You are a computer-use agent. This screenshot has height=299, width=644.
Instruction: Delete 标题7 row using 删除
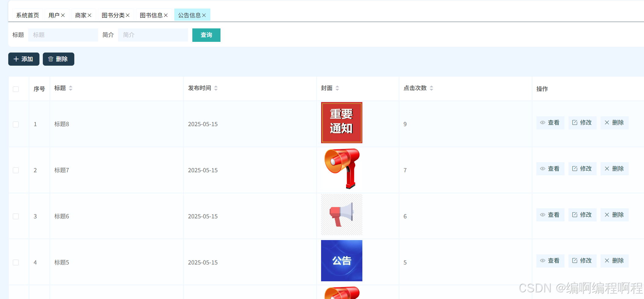coord(614,169)
